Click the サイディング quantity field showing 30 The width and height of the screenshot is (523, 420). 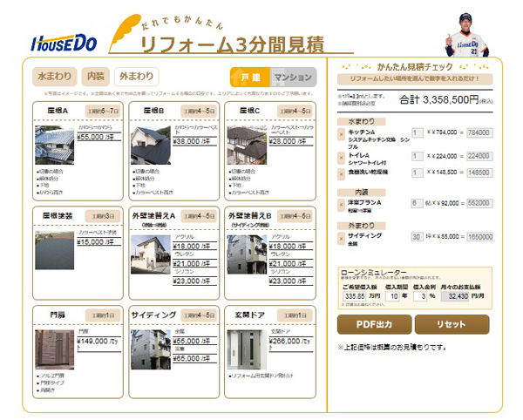point(417,236)
